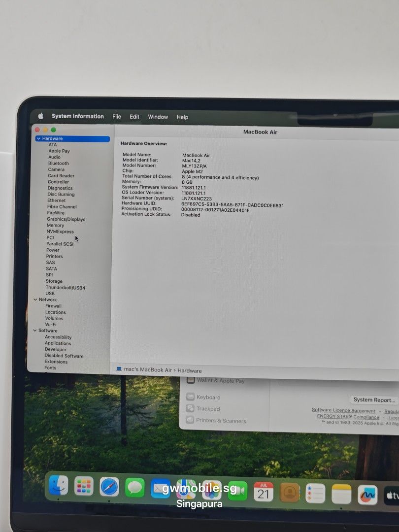This screenshot has height=532, width=399.
Task: Select FireWire in the sidebar
Action: click(56, 213)
